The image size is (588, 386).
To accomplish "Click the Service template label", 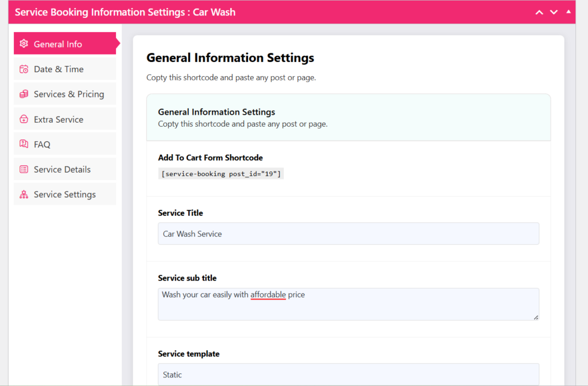I will tap(188, 354).
